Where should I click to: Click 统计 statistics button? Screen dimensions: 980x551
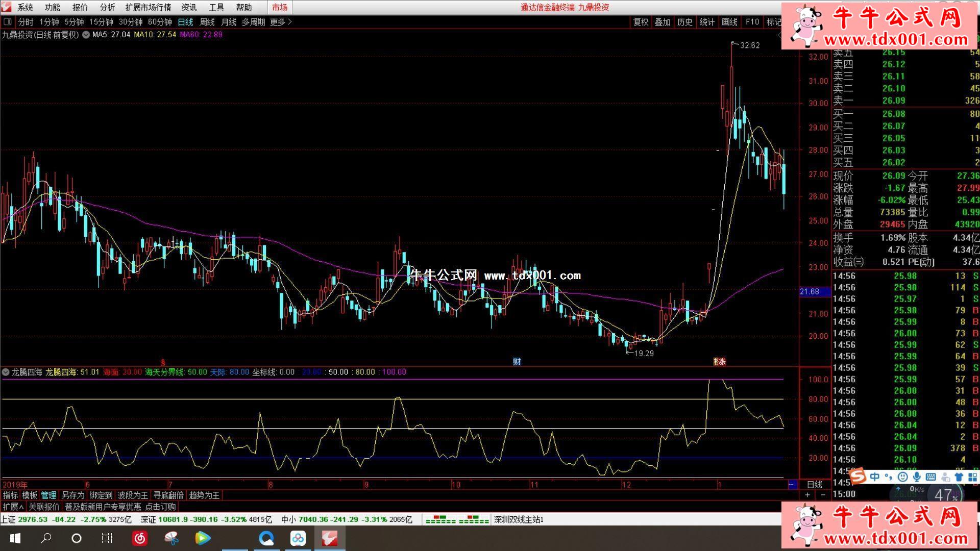[707, 22]
